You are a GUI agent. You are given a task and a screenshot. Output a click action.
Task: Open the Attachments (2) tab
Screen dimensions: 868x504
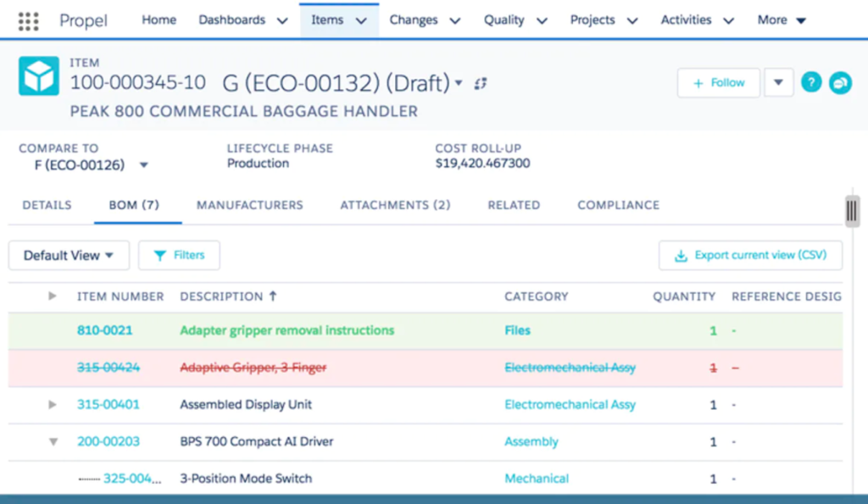(x=395, y=205)
